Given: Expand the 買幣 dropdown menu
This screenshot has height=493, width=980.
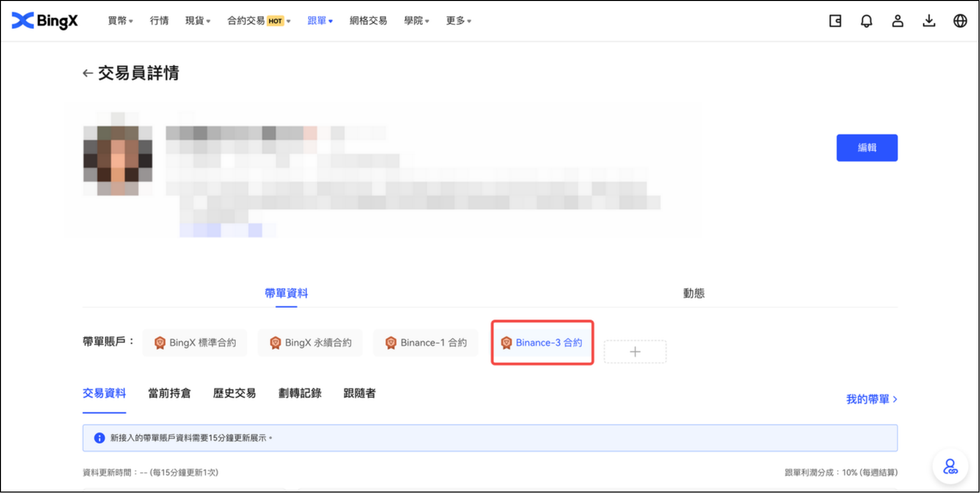Looking at the screenshot, I should tap(120, 21).
